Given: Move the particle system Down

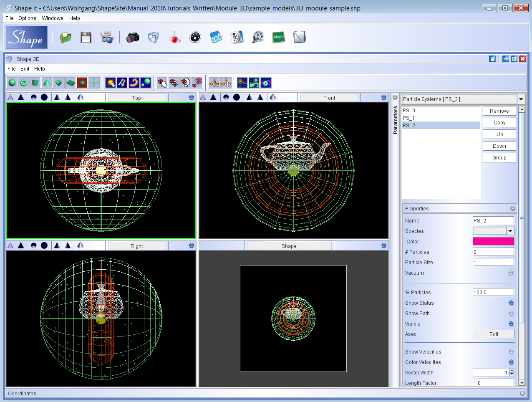Looking at the screenshot, I should (499, 146).
